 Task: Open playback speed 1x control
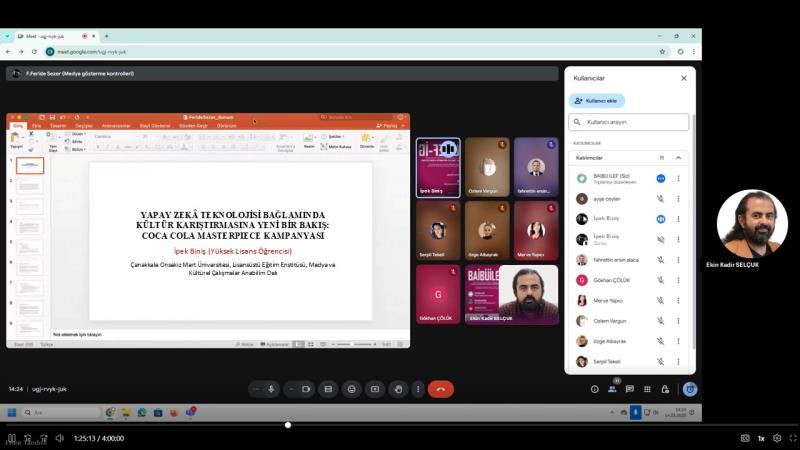(x=761, y=438)
